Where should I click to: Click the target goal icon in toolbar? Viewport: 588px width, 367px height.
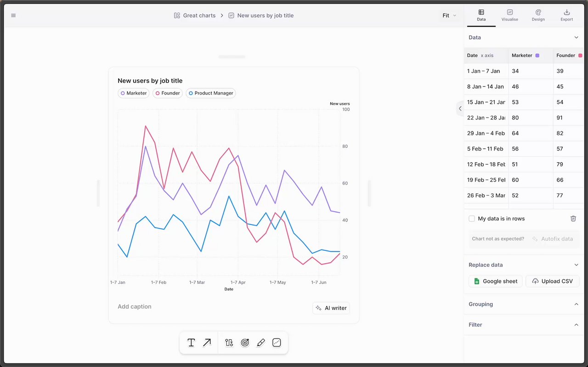[x=245, y=343]
